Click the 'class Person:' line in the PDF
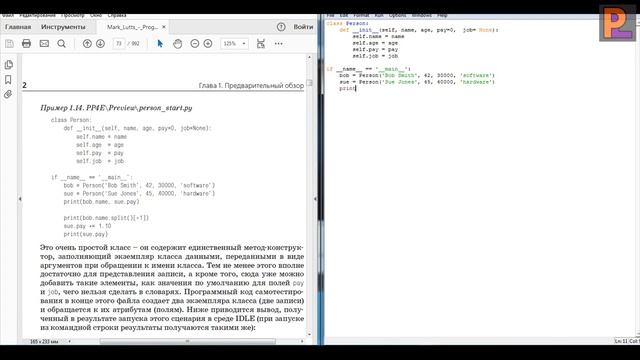 tap(71, 120)
